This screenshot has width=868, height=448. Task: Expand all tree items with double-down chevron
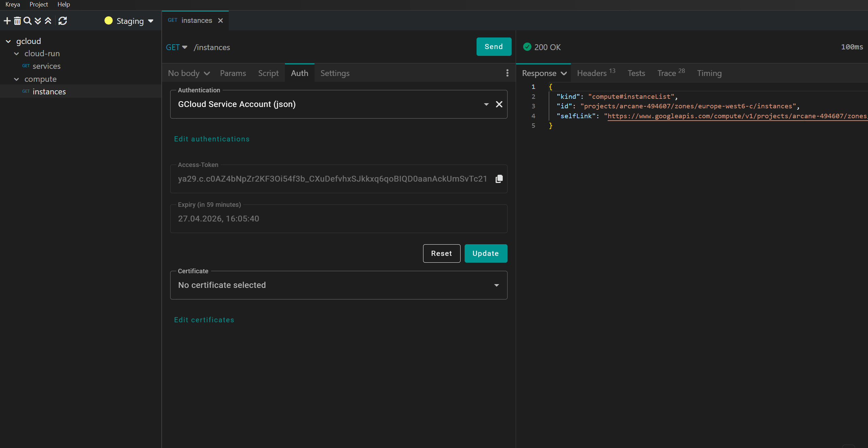(38, 21)
